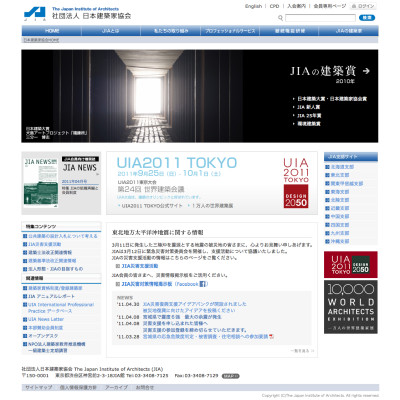Click the magnifier icon beside search field
The height and width of the screenshot is (400, 400).
(280, 18)
